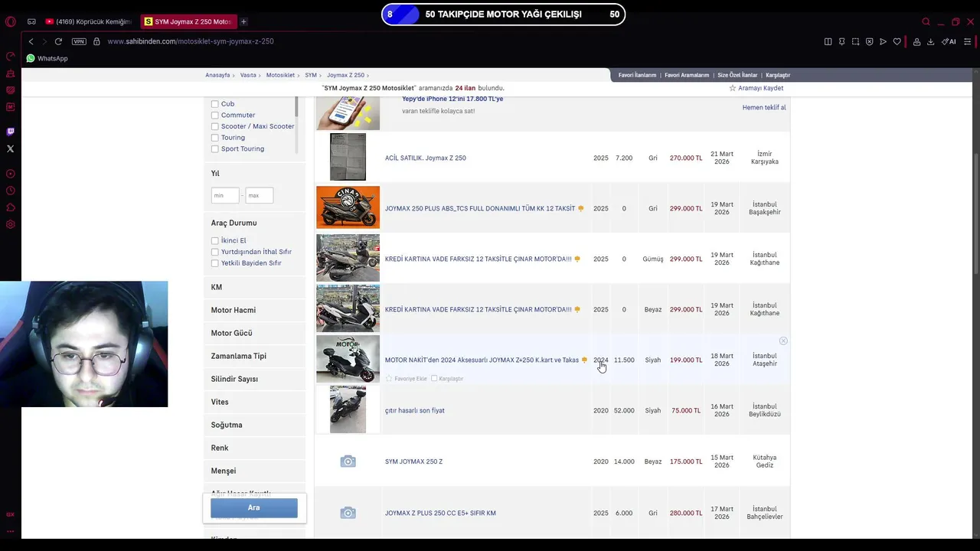Reload the current page
980x551 pixels.
point(58,41)
